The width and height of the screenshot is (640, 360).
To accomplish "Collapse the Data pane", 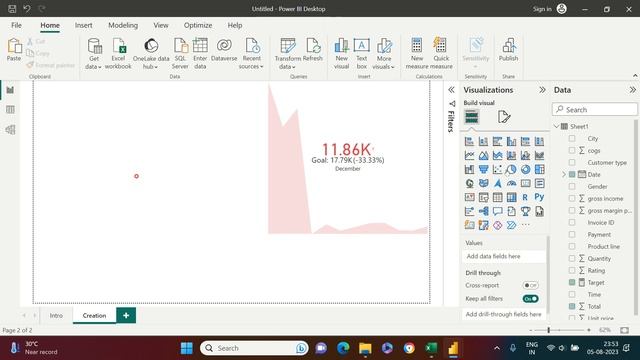I will 632,90.
